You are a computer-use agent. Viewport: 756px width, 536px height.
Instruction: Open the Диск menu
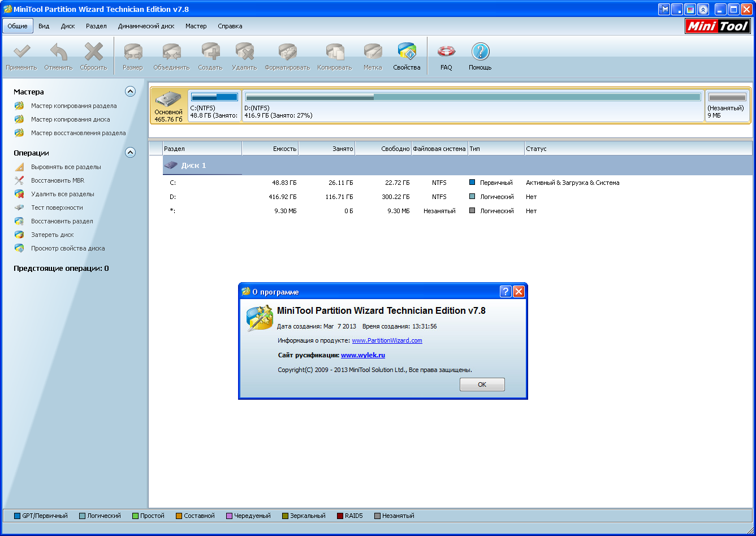coord(68,26)
